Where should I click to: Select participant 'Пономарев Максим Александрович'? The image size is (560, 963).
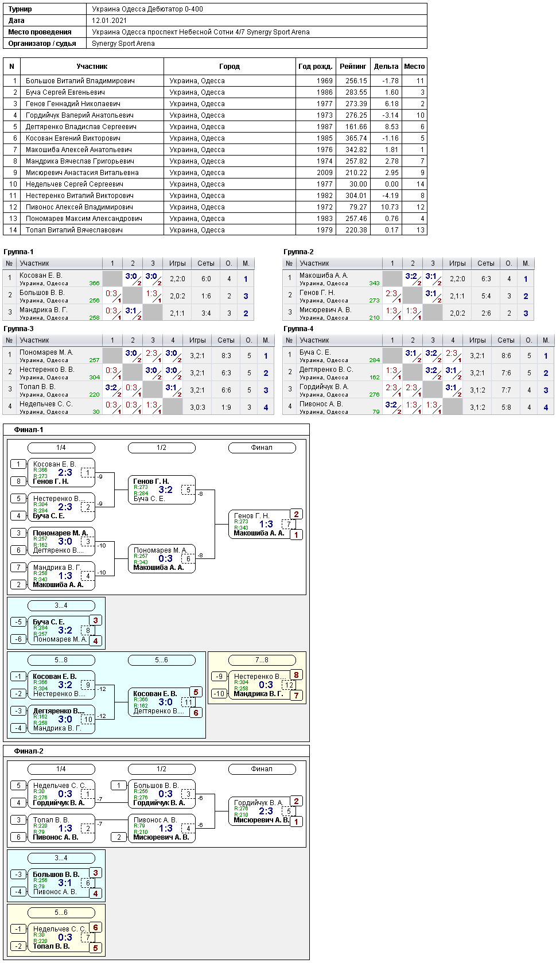coord(84,219)
